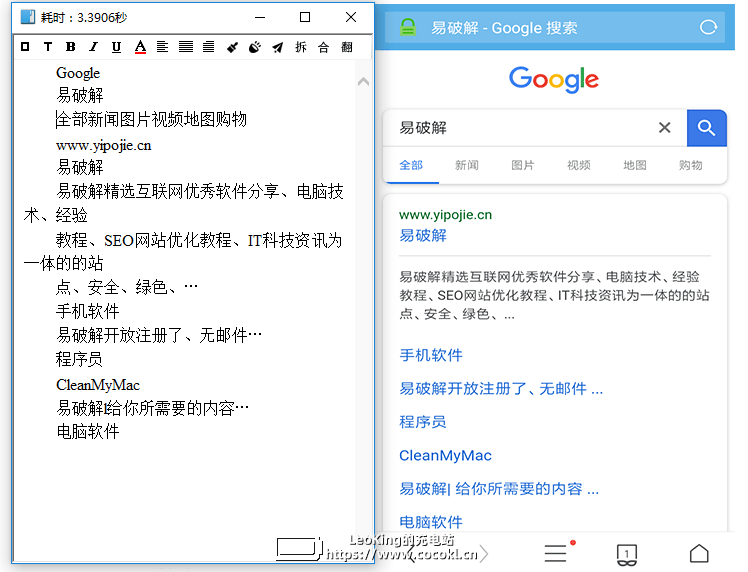Viewport: 748px width, 572px height.
Task: Maximize the OCR result window
Action: (x=305, y=17)
